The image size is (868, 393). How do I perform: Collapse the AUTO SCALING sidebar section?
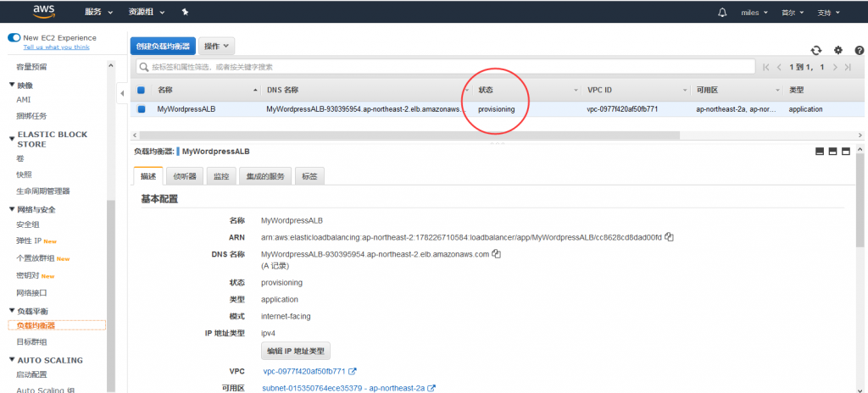coord(12,360)
